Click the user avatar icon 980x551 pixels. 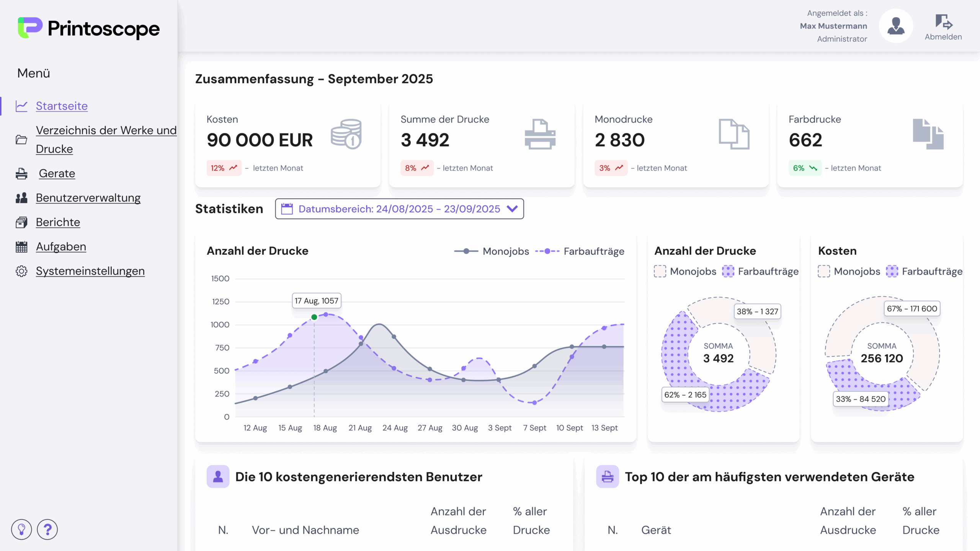point(896,26)
